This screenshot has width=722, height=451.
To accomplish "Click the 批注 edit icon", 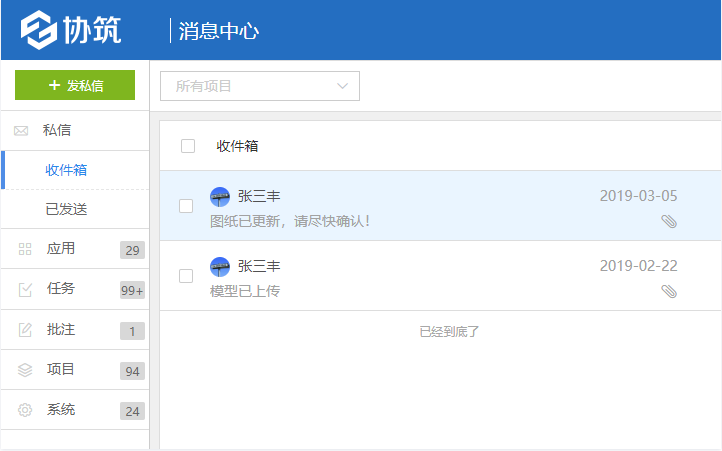I will [25, 330].
